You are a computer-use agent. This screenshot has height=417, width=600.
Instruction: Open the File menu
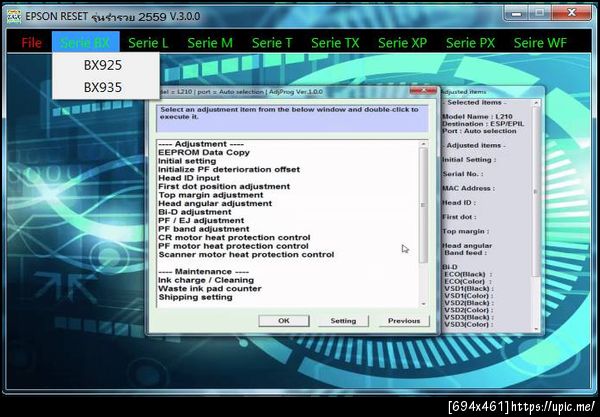point(31,42)
